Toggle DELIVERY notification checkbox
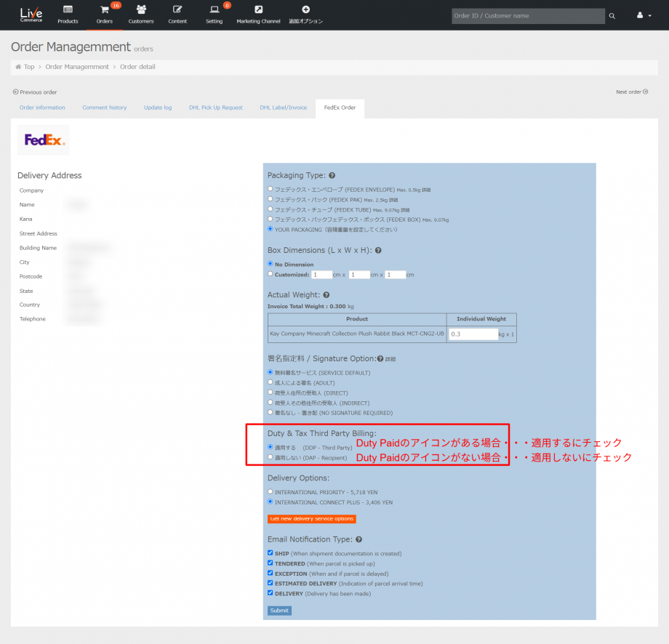The image size is (669, 644). [x=270, y=593]
